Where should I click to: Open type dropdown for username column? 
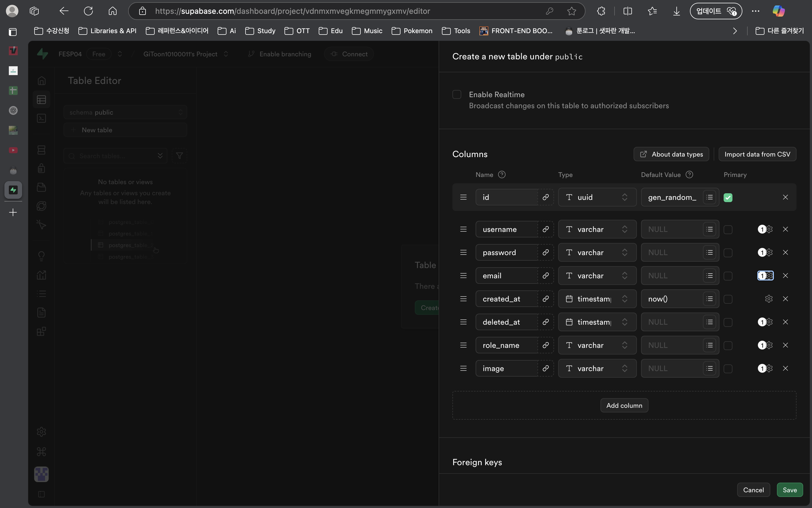click(x=597, y=229)
